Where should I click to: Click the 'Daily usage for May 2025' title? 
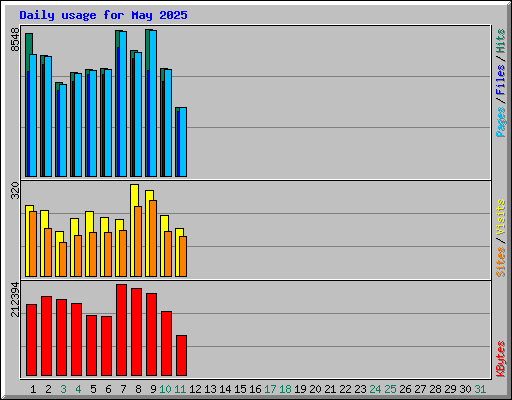pyautogui.click(x=103, y=15)
